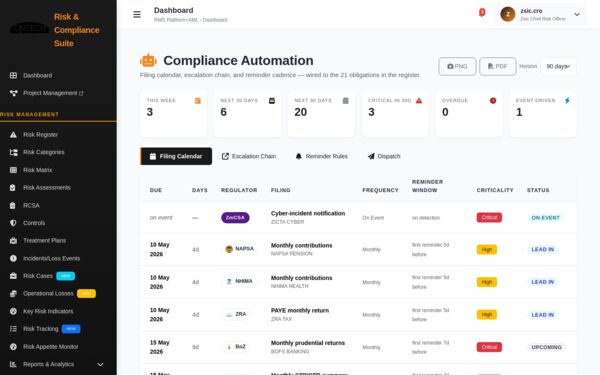Export the page as PDF
Screen dimensions: 600x375
(497, 66)
